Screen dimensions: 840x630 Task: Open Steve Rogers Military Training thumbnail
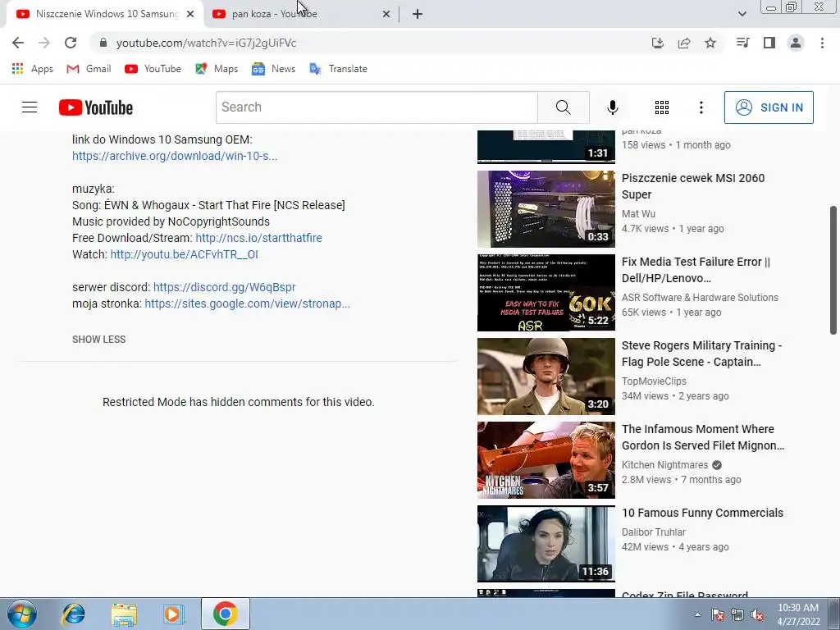click(546, 376)
